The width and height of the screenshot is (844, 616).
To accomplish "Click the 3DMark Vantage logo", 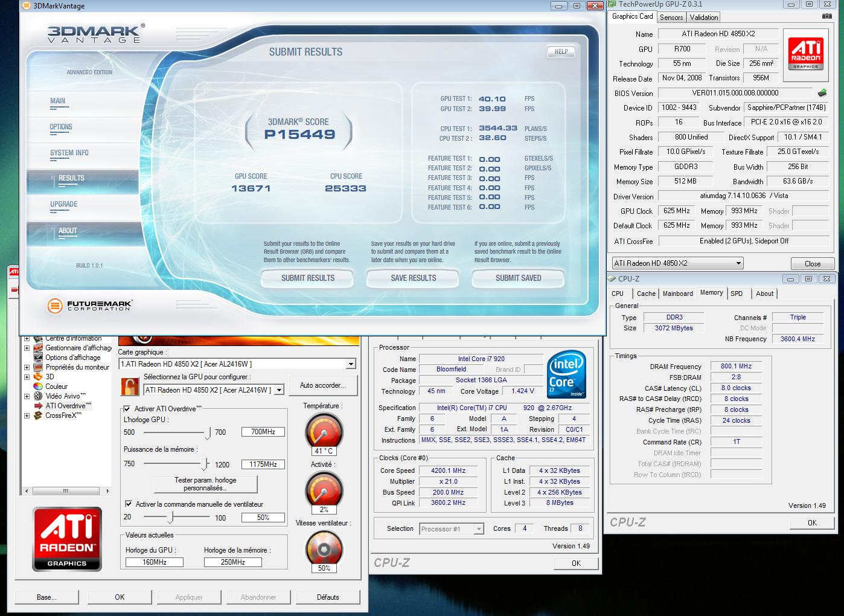I will [97, 34].
